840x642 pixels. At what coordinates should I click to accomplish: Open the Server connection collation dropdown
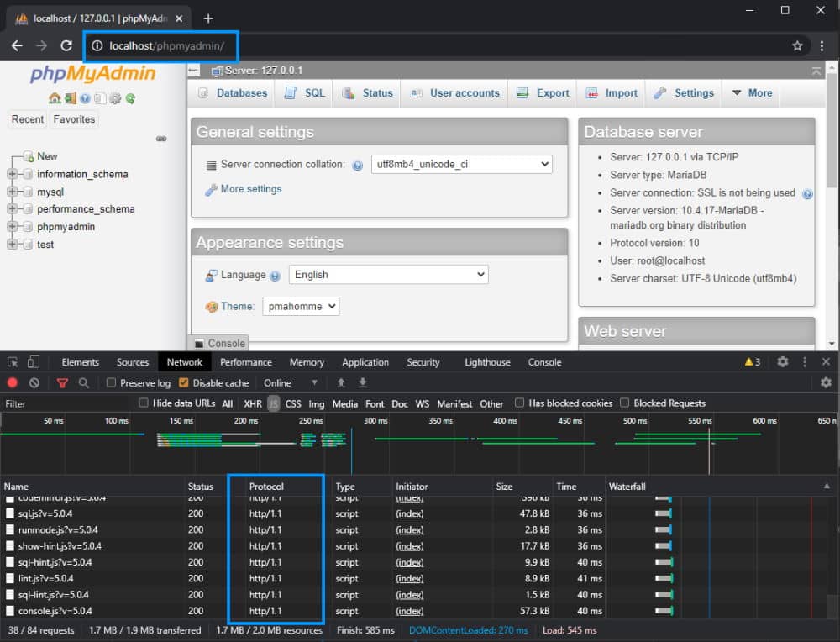[x=462, y=164]
